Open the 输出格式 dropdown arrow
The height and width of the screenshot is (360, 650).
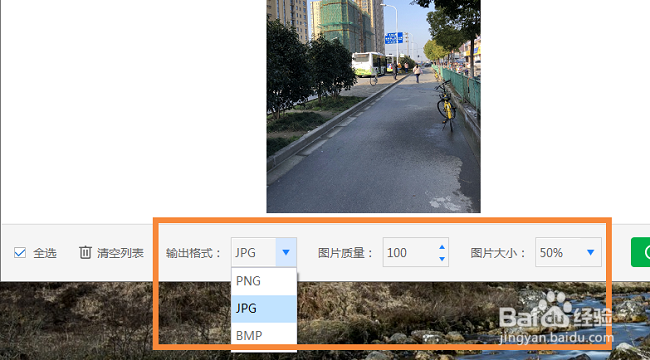286,252
